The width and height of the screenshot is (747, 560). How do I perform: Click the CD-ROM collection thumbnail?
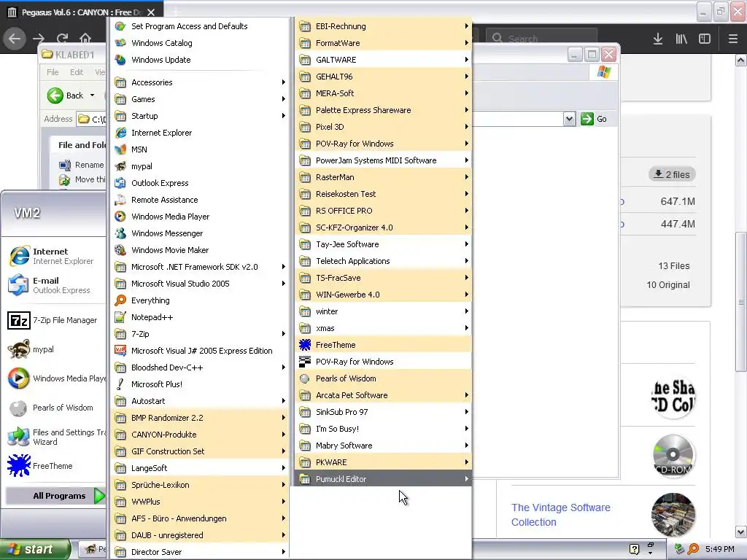[x=673, y=455]
